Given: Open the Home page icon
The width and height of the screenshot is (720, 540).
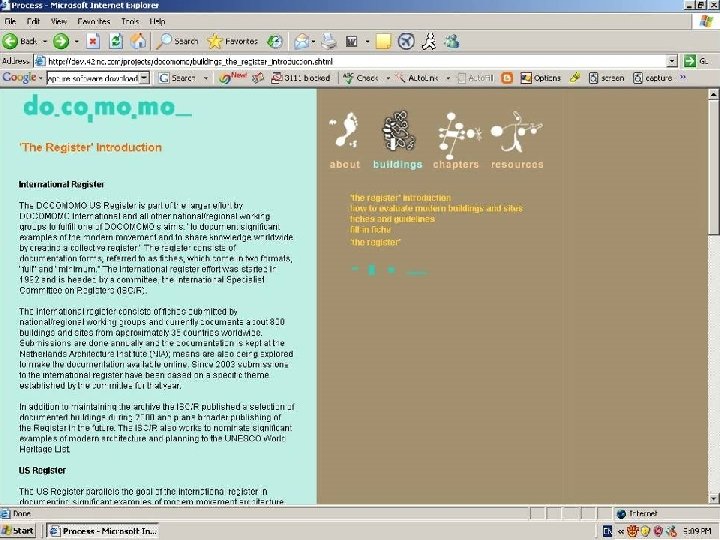Looking at the screenshot, I should [x=138, y=41].
